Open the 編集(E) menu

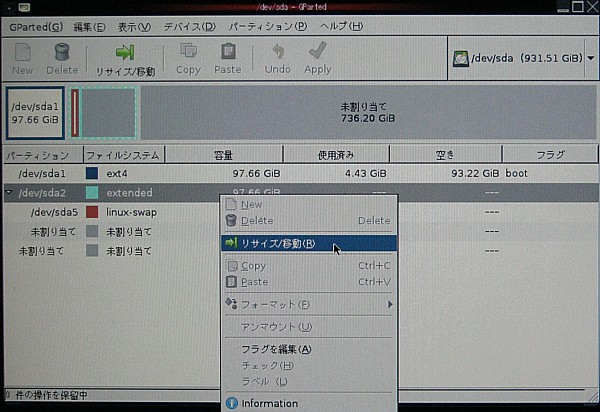[x=89, y=27]
